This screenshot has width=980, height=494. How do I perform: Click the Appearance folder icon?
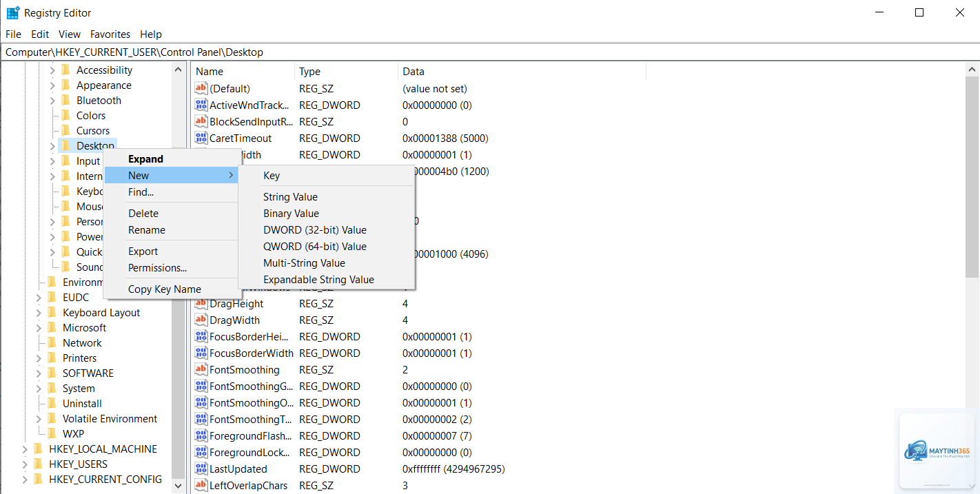click(66, 85)
